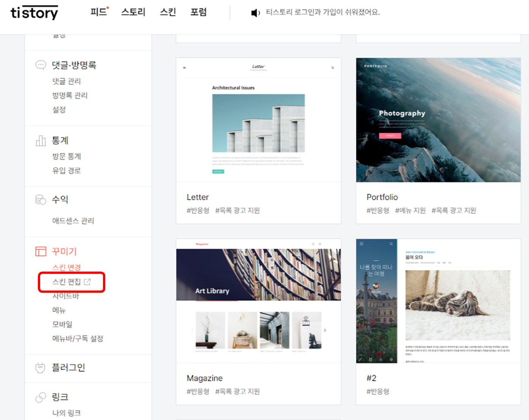529x420 pixels.
Task: Open 유입 경로 in the sidebar
Action: tap(67, 170)
